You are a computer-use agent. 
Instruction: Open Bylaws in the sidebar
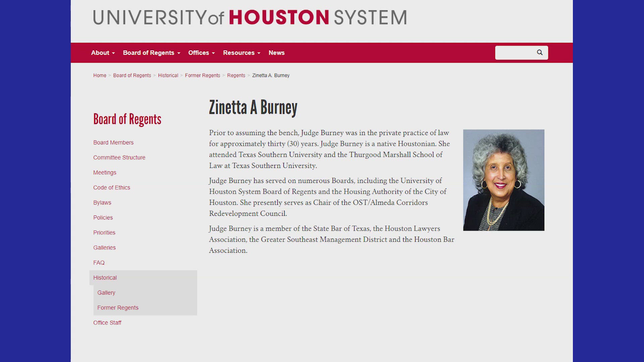(x=102, y=202)
